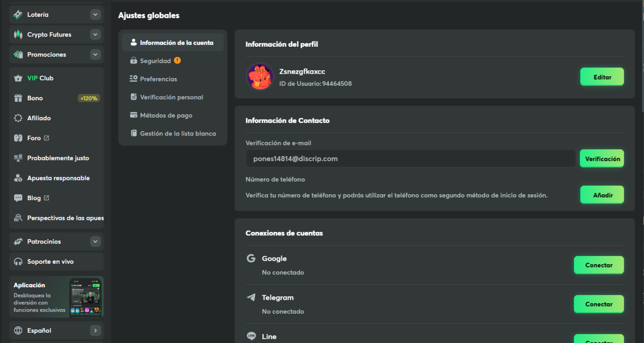Click the Bono gift box icon
The image size is (644, 343).
pos(18,98)
